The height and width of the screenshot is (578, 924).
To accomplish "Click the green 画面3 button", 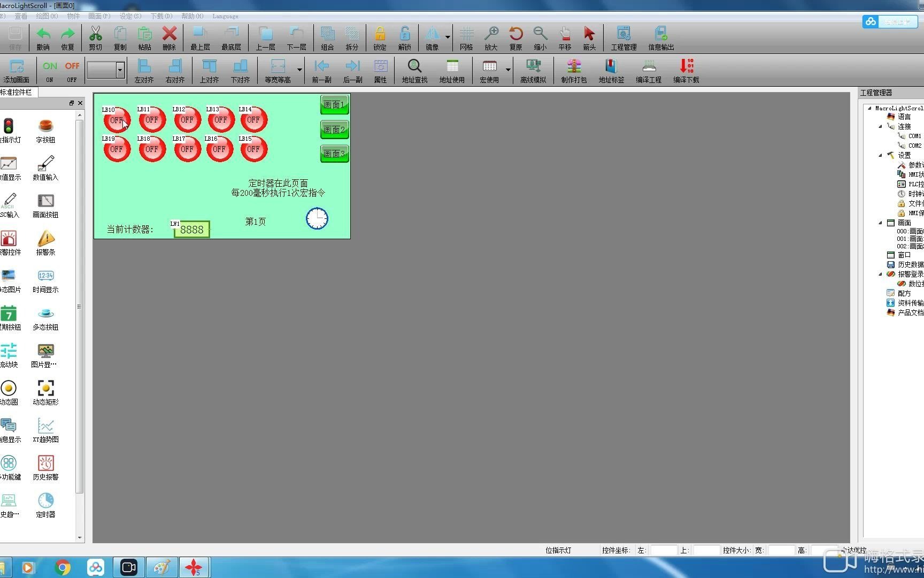I will click(334, 154).
